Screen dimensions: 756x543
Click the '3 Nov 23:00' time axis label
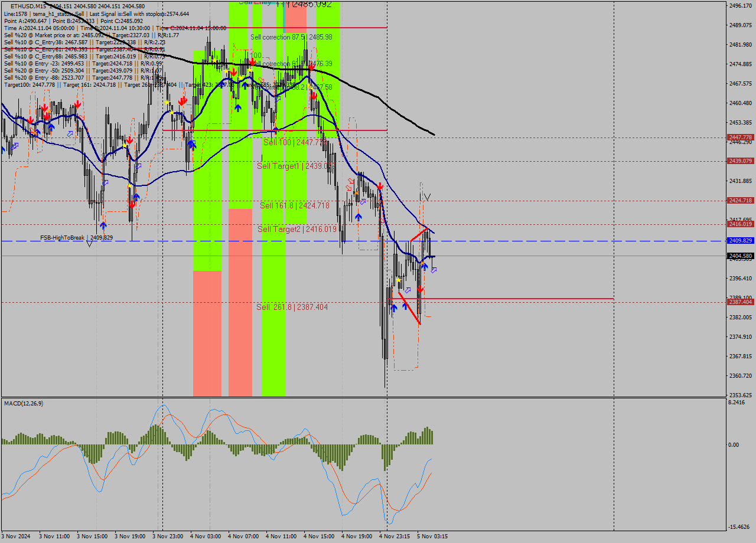pyautogui.click(x=168, y=537)
